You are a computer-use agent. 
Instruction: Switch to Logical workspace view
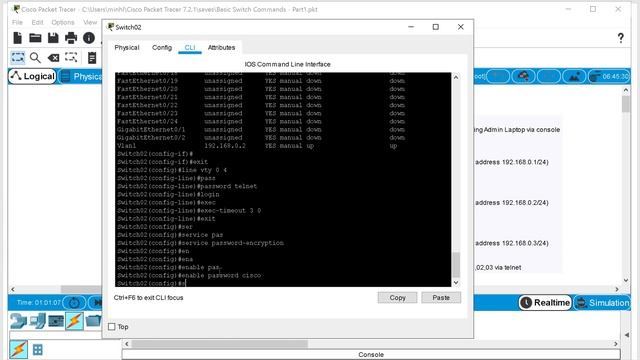33,76
